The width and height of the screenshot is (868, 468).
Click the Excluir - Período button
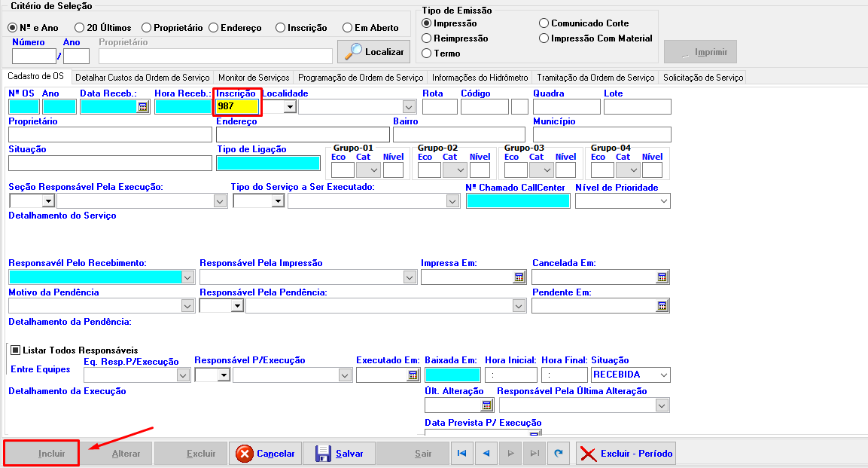pyautogui.click(x=626, y=454)
